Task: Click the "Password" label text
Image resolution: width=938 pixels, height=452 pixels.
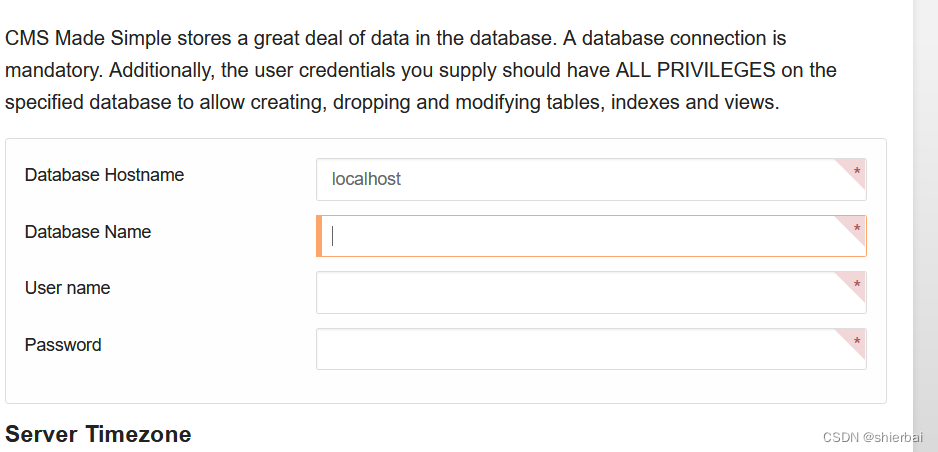Action: point(63,345)
